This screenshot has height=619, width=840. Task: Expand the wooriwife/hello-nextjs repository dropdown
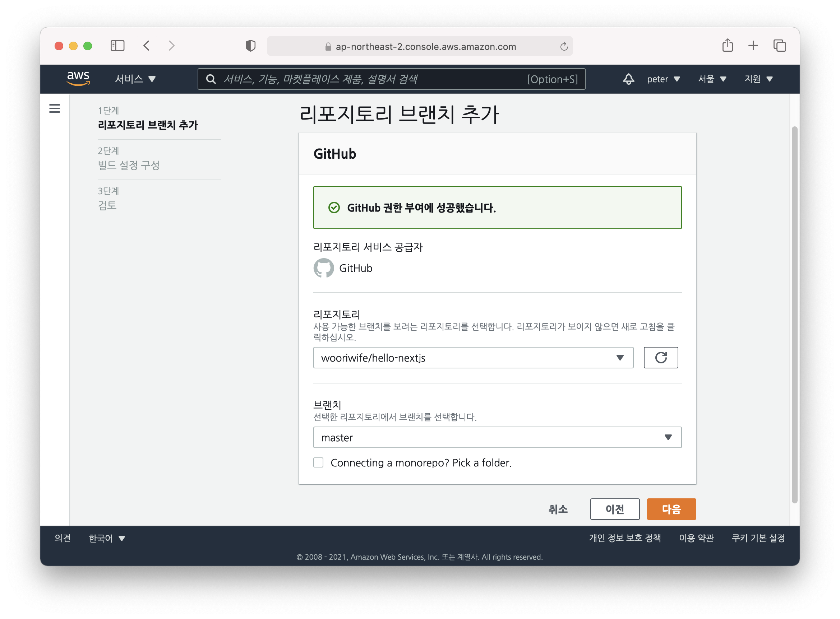[x=473, y=358]
